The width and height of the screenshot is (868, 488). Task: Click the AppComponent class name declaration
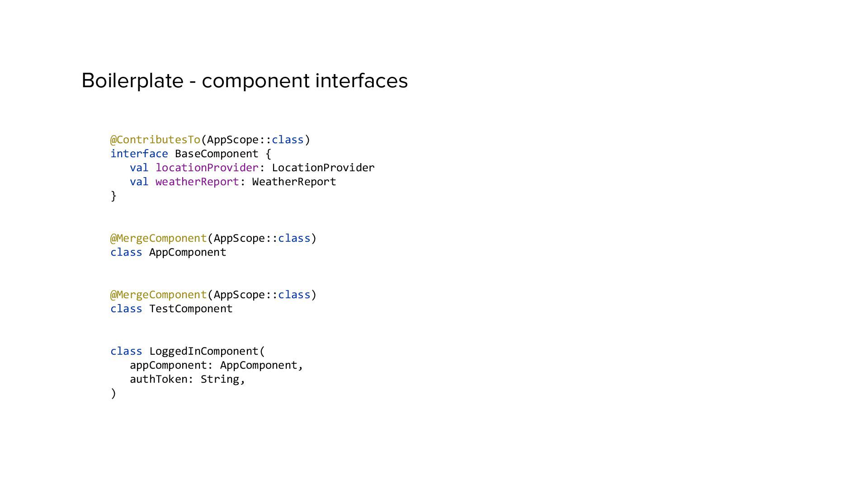click(x=187, y=252)
